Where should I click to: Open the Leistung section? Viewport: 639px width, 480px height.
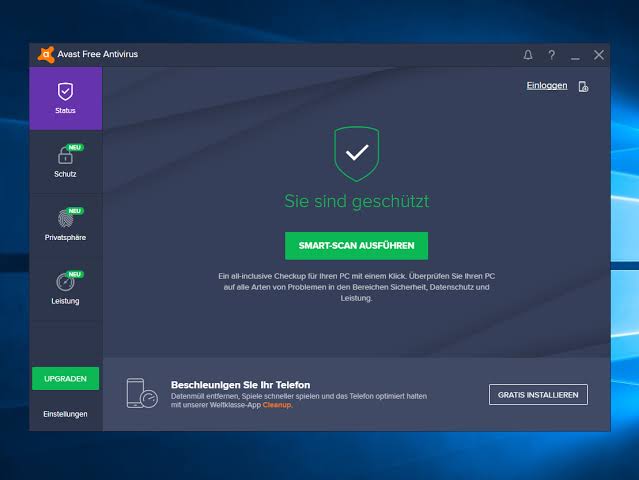tap(66, 289)
